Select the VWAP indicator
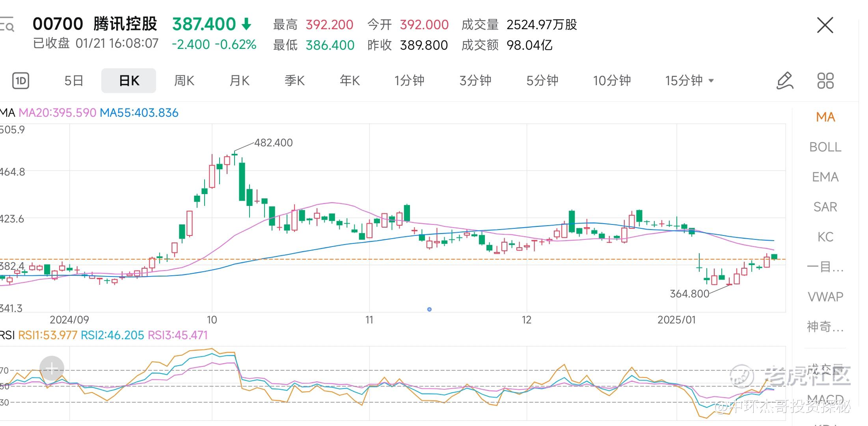Viewport: 868px width, 426px height. 825,297
